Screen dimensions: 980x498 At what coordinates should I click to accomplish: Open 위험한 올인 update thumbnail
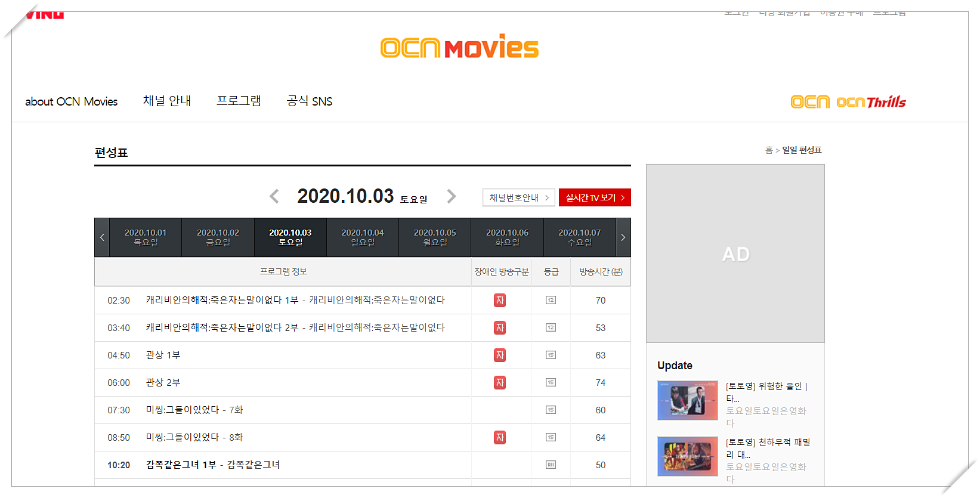[x=688, y=400]
